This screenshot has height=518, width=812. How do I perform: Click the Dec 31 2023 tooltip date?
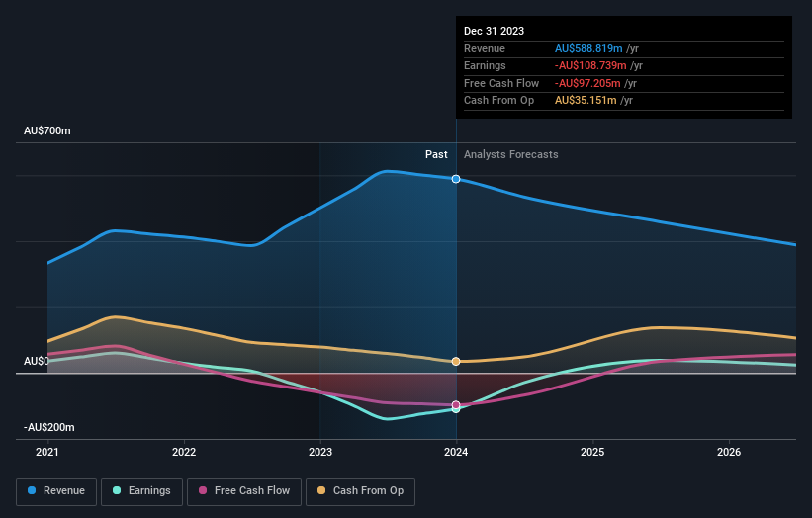tap(495, 31)
